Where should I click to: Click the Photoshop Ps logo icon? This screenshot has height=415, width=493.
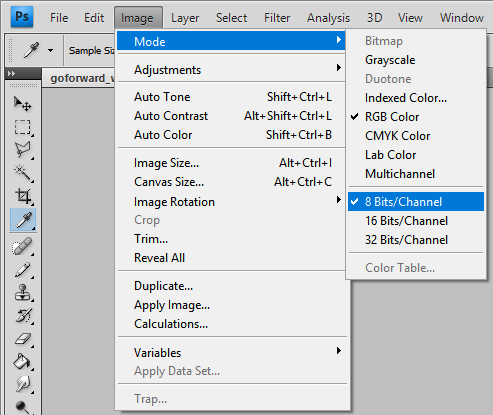(22, 17)
